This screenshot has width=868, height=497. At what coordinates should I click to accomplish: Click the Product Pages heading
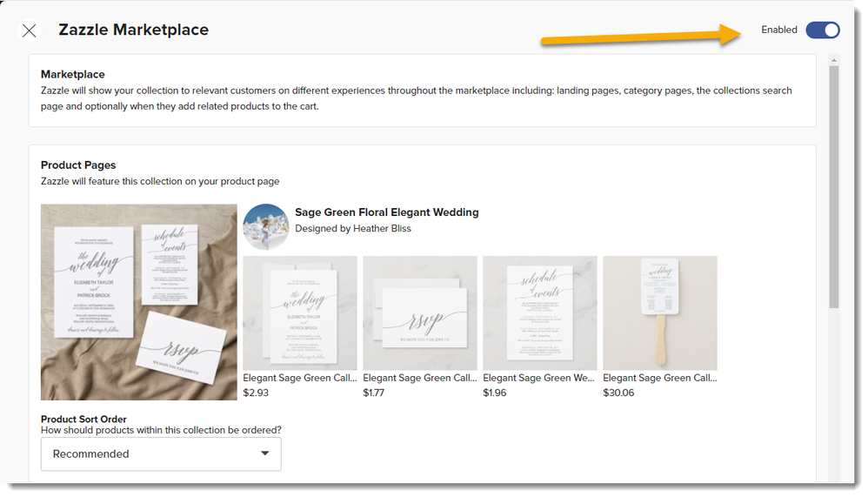(x=78, y=165)
